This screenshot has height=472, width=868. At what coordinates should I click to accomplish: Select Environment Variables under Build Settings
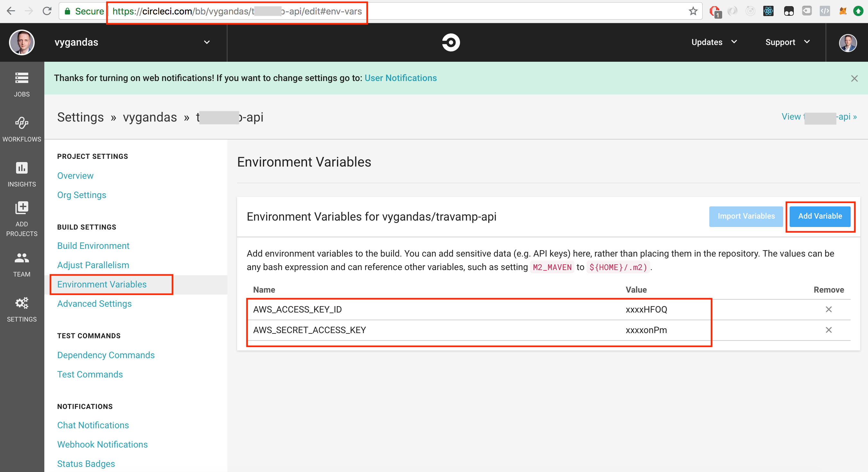102,284
